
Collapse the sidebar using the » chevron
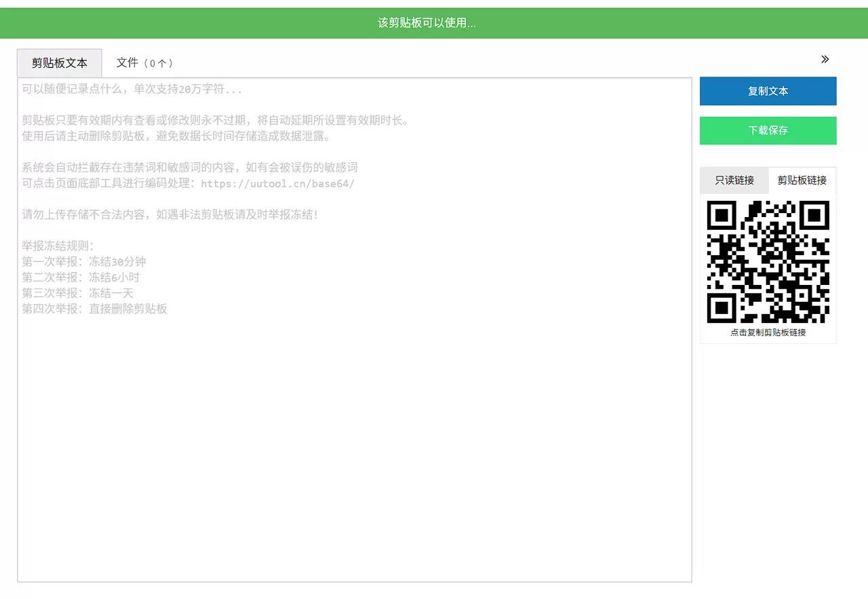pyautogui.click(x=825, y=59)
